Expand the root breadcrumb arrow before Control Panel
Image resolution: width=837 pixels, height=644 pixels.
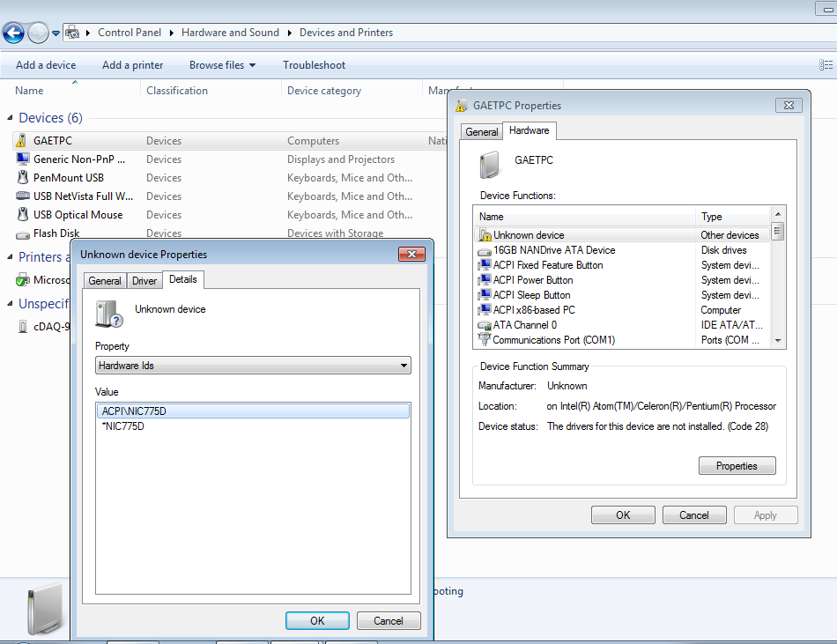point(88,33)
